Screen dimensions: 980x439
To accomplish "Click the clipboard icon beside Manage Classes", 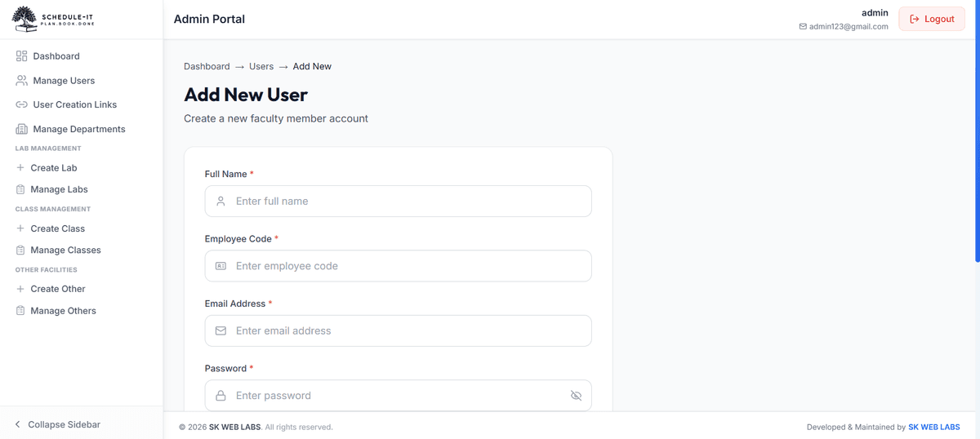I will (x=20, y=251).
